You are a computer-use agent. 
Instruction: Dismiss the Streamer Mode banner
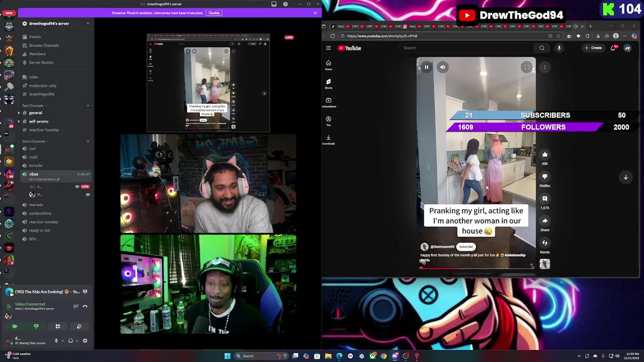coord(315,13)
